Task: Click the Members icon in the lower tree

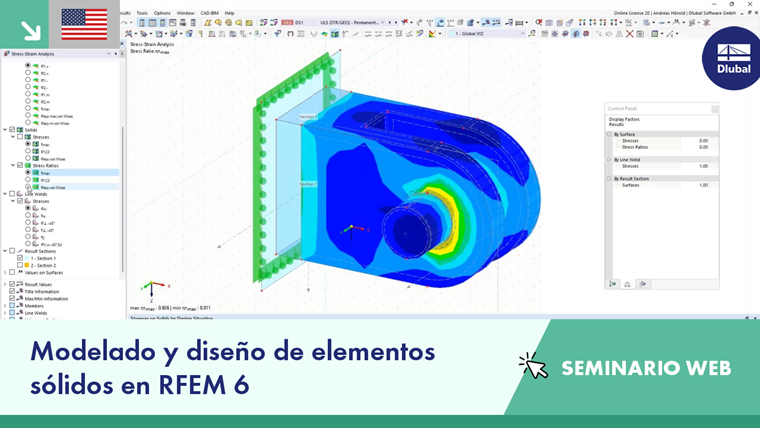Action: click(x=20, y=306)
